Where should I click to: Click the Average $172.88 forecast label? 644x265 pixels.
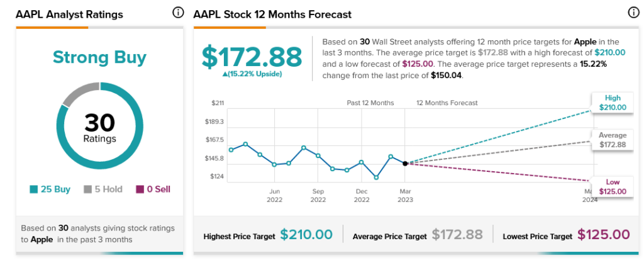613,140
